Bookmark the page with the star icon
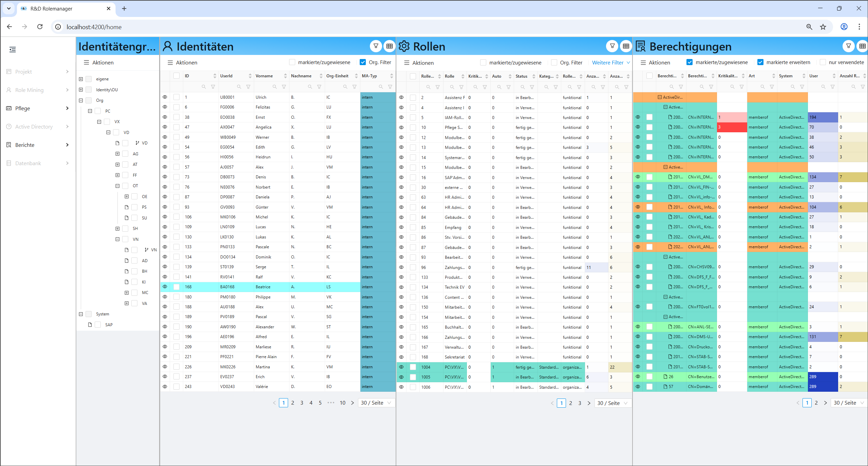Screen dimensions: 868x466 coord(823,27)
